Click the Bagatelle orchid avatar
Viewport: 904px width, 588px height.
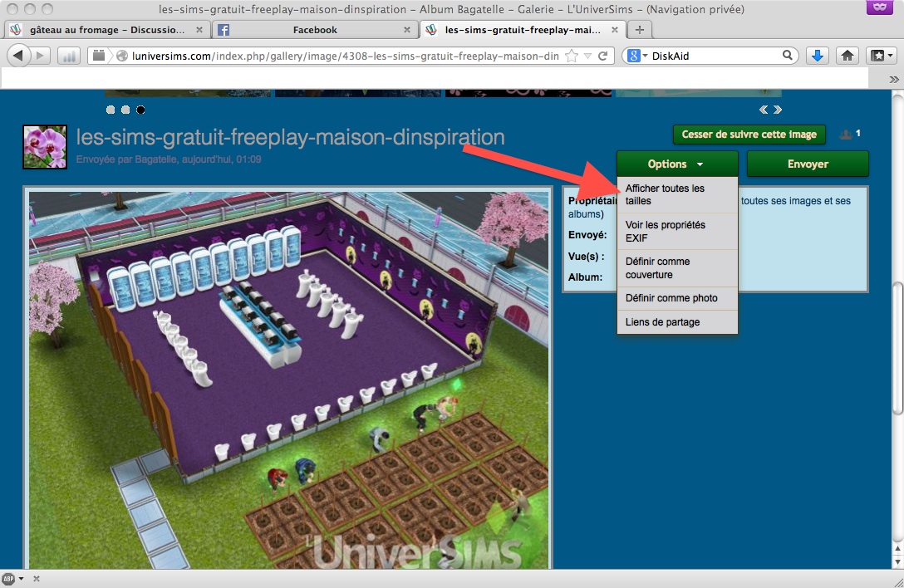click(x=45, y=147)
